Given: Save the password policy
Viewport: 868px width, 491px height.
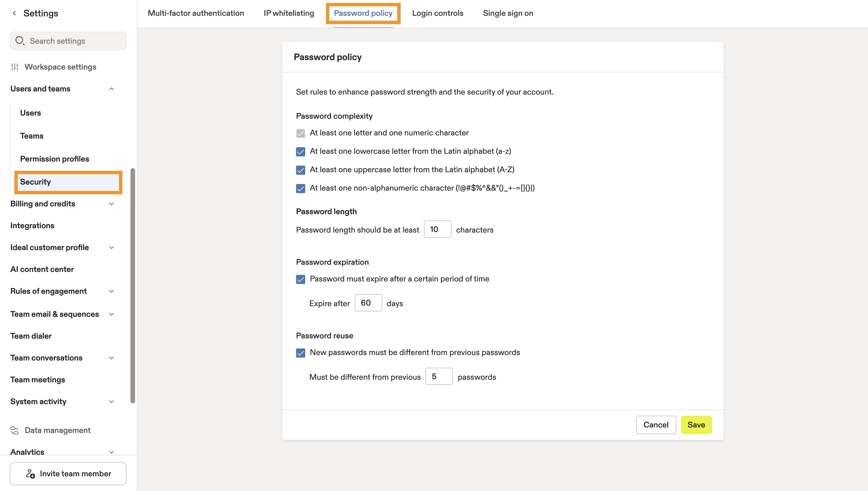Looking at the screenshot, I should coord(696,425).
